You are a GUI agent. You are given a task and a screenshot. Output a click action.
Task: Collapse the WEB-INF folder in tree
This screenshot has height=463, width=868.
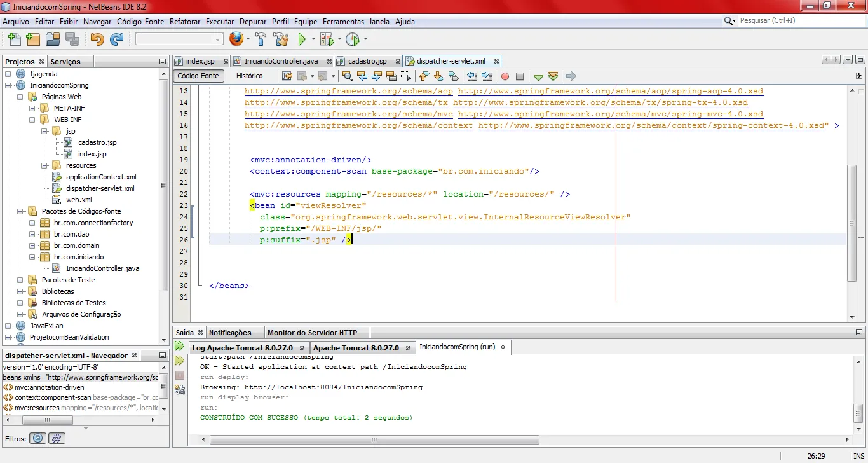coord(33,120)
